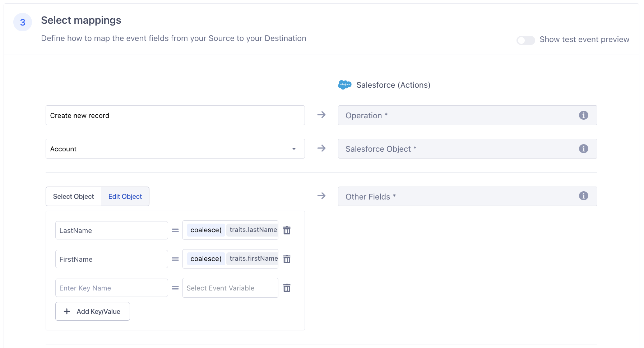Viewport: 644px width, 348px height.
Task: Delete the LastName mapping row
Action: (287, 230)
